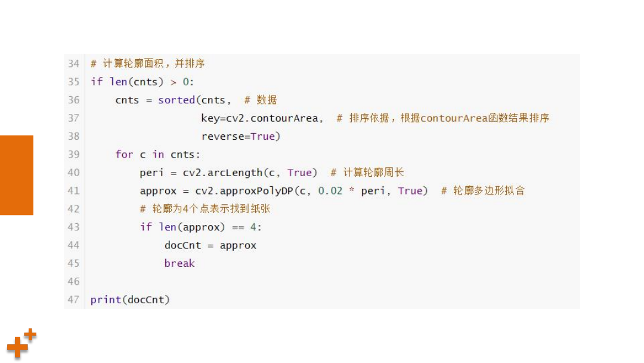
Task: Click len(approx) on line 43
Action: (x=192, y=227)
